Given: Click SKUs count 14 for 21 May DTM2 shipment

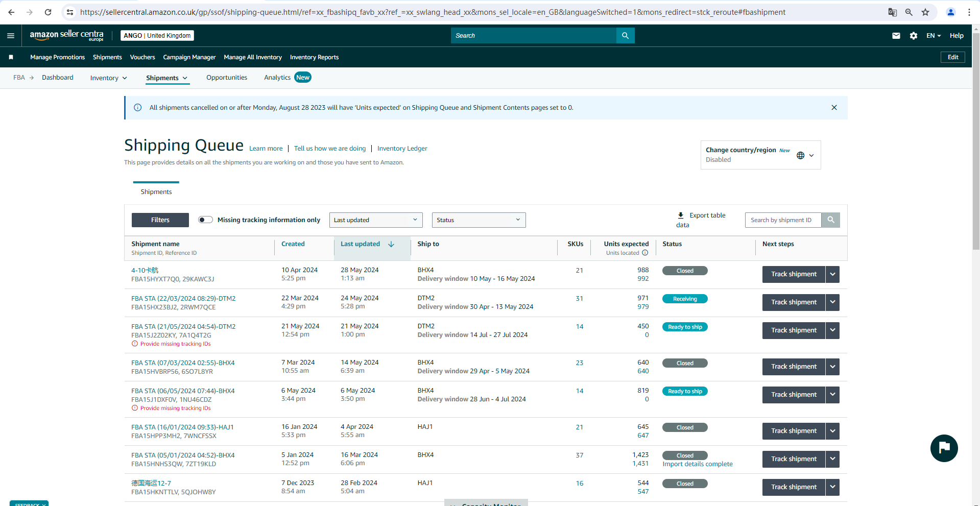Looking at the screenshot, I should pyautogui.click(x=580, y=327).
